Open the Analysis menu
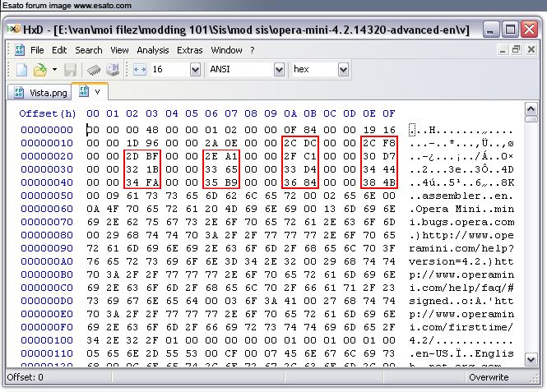547x392 pixels. [153, 50]
